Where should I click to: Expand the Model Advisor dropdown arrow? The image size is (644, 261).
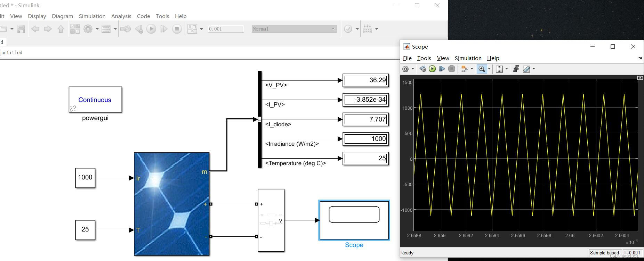point(357,29)
